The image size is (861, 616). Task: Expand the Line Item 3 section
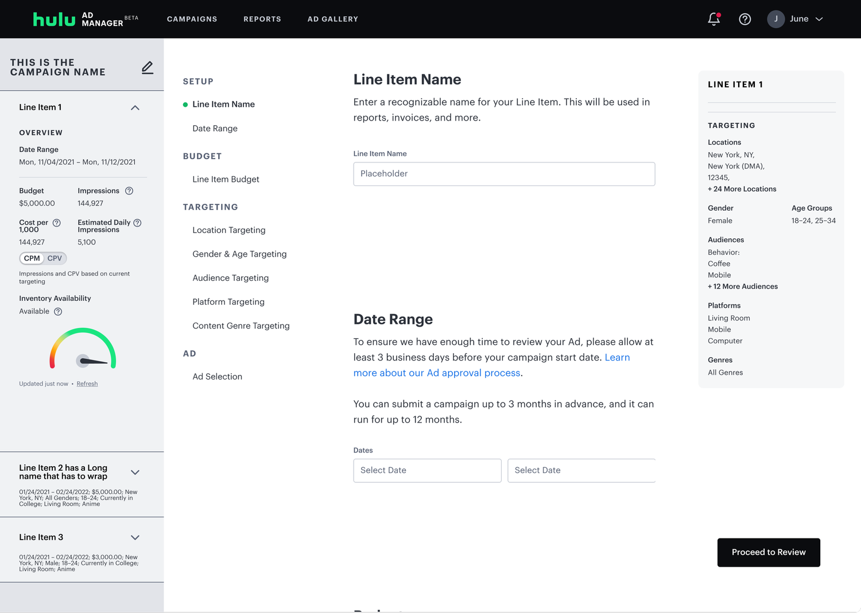pos(135,538)
